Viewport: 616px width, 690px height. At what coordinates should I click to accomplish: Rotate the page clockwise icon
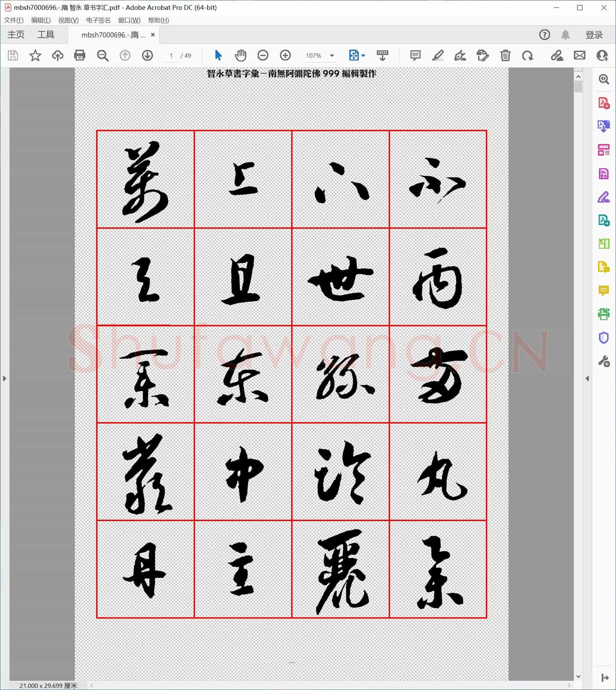pos(527,55)
